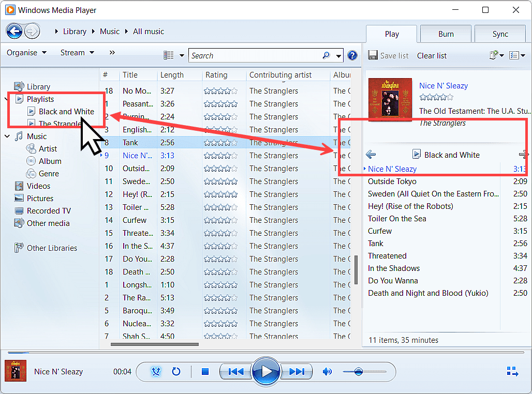Adjust the volume slider
Image resolution: width=532 pixels, height=394 pixels.
[360, 371]
